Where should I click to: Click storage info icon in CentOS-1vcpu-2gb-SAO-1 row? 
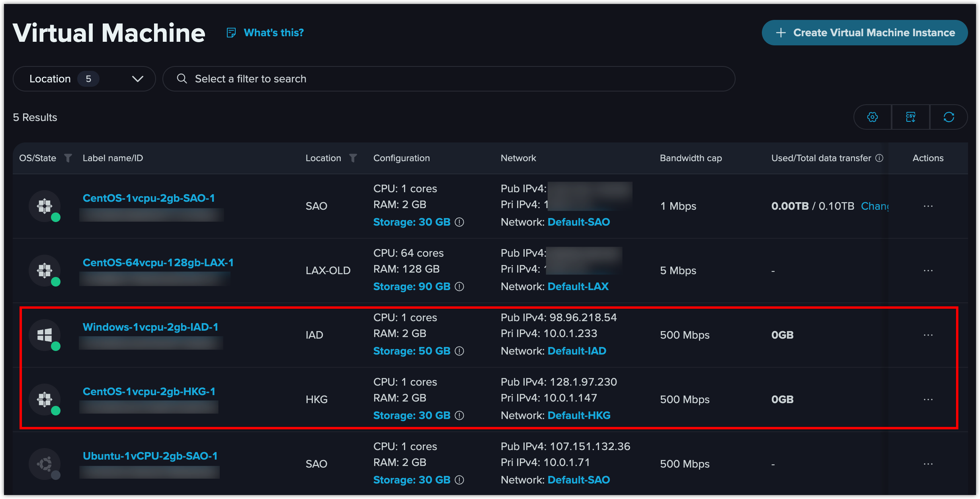pyautogui.click(x=459, y=222)
